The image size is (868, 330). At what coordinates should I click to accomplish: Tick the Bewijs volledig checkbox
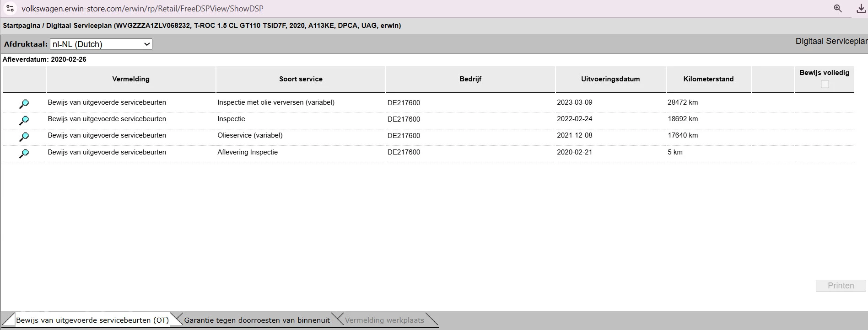point(825,84)
